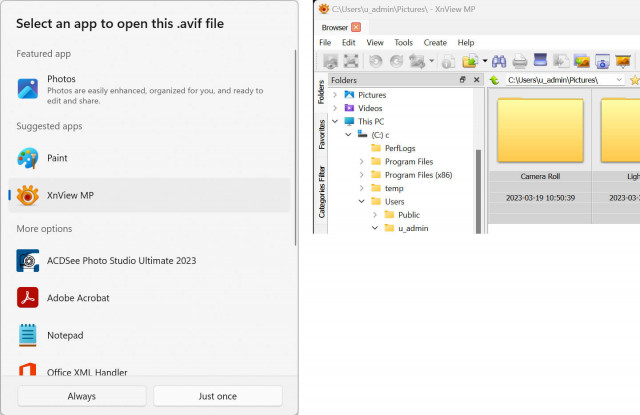The height and width of the screenshot is (415, 640).
Task: Expand the Program Files folder node
Action: point(362,162)
